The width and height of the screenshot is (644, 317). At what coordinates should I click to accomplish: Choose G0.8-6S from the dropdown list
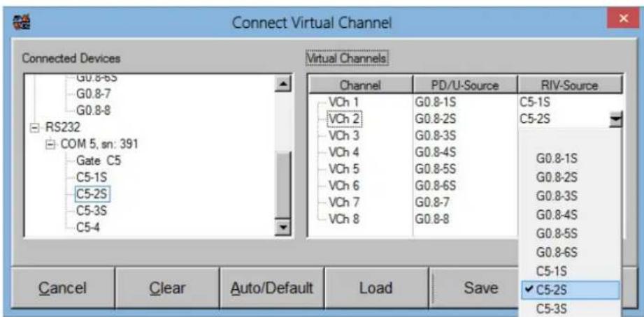(x=557, y=253)
